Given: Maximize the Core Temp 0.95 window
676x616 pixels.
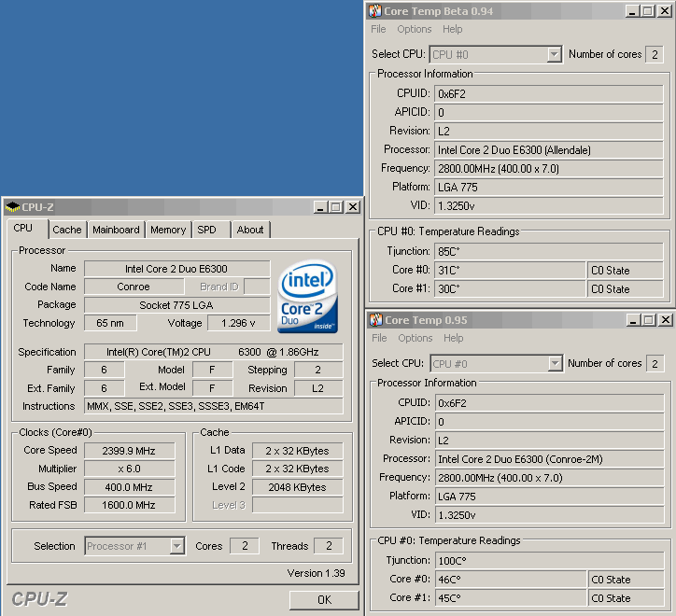Looking at the screenshot, I should [x=649, y=320].
